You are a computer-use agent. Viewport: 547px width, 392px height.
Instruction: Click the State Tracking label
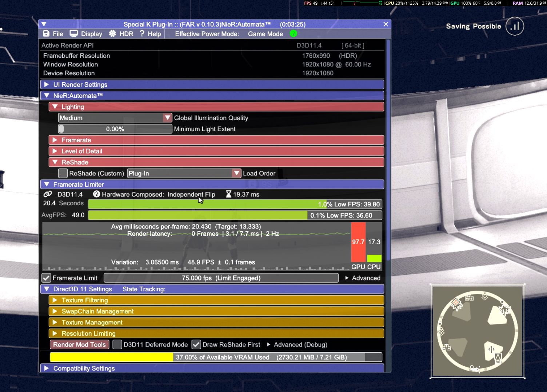(x=144, y=289)
